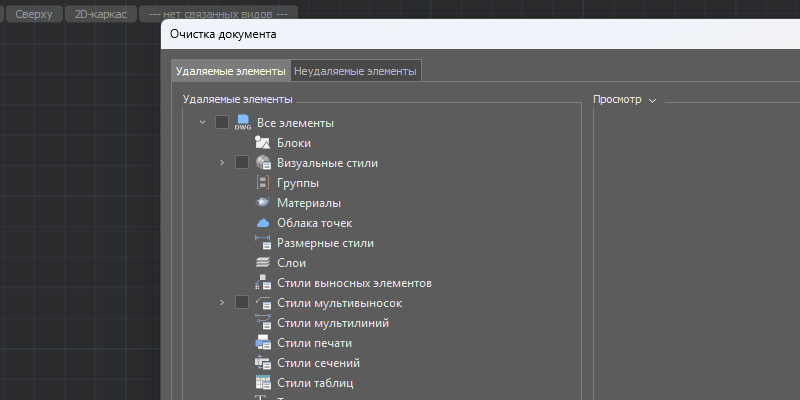Image resolution: width=800 pixels, height=400 pixels.
Task: Expand the 'Стили мультивыносок' tree node
Action: coord(222,303)
